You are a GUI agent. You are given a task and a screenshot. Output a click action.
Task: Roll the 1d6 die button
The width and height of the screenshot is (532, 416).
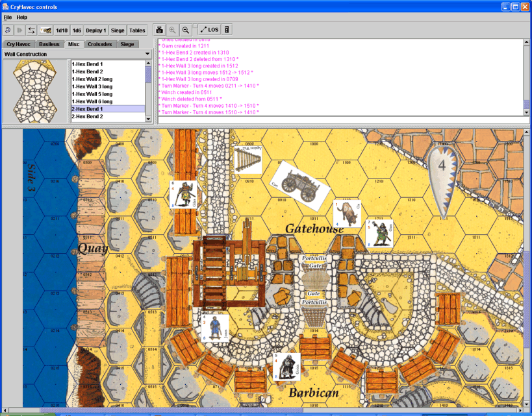click(x=77, y=30)
